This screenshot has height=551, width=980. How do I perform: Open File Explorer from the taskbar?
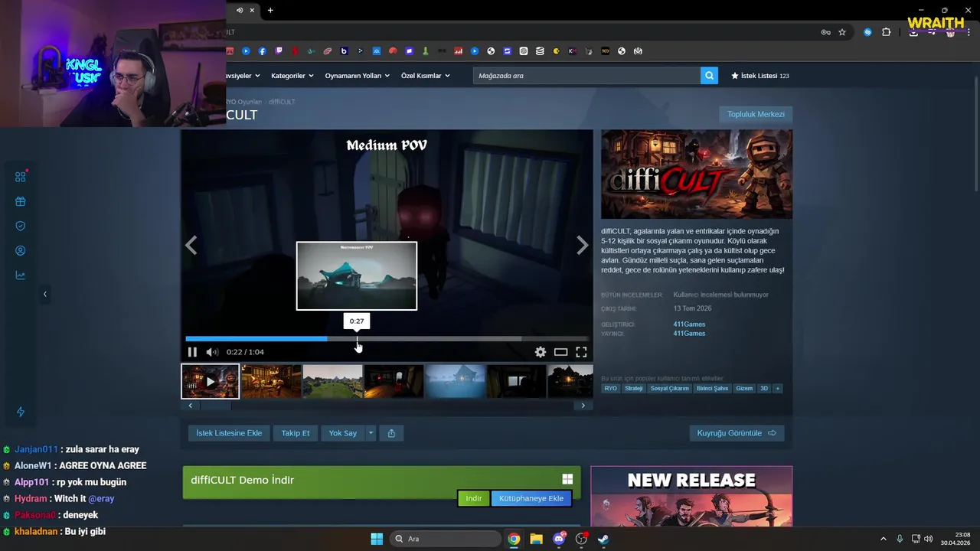536,539
